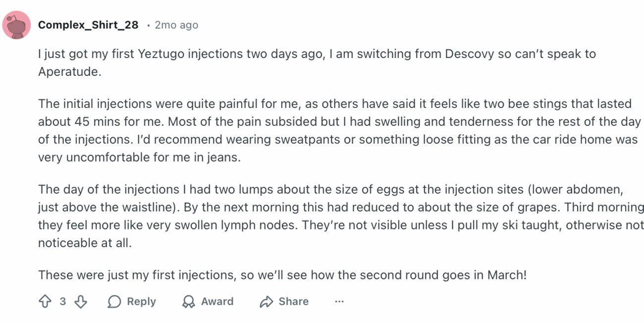
Task: Click the pink Snoo user avatar
Action: [16, 25]
